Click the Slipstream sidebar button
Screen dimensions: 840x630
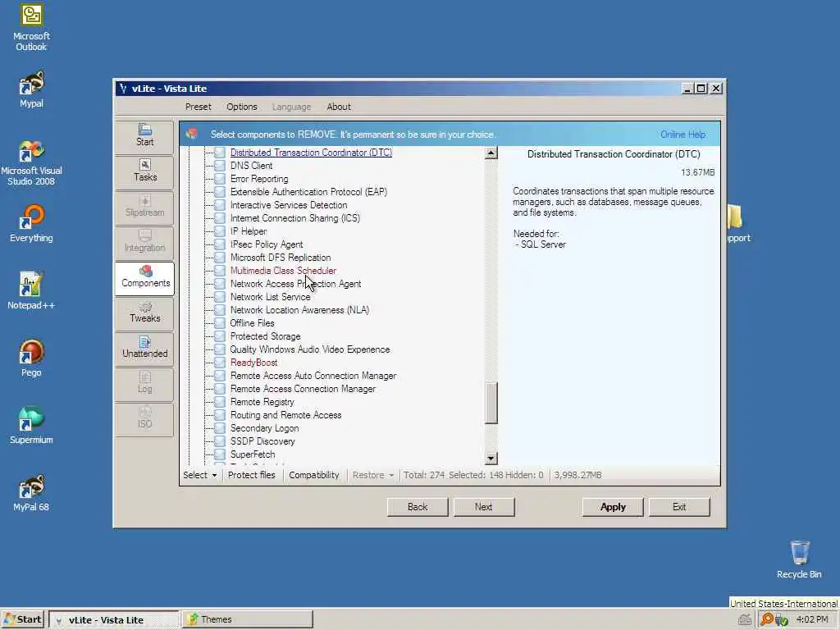coord(144,208)
